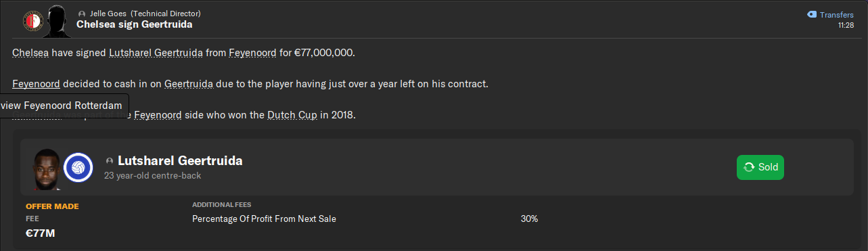Image resolution: width=868 pixels, height=251 pixels.
Task: Select Percentage Of Profit From Next Sale row
Action: click(433, 219)
